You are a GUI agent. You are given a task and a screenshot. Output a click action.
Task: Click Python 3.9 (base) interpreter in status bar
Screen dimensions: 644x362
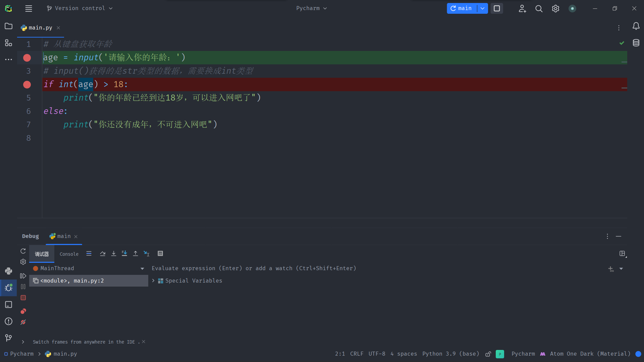click(x=451, y=354)
